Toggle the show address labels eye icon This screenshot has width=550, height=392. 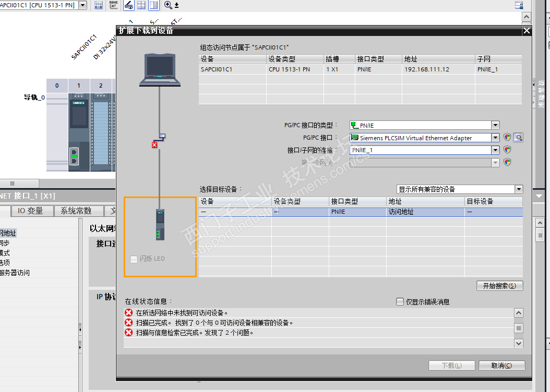(129, 5)
